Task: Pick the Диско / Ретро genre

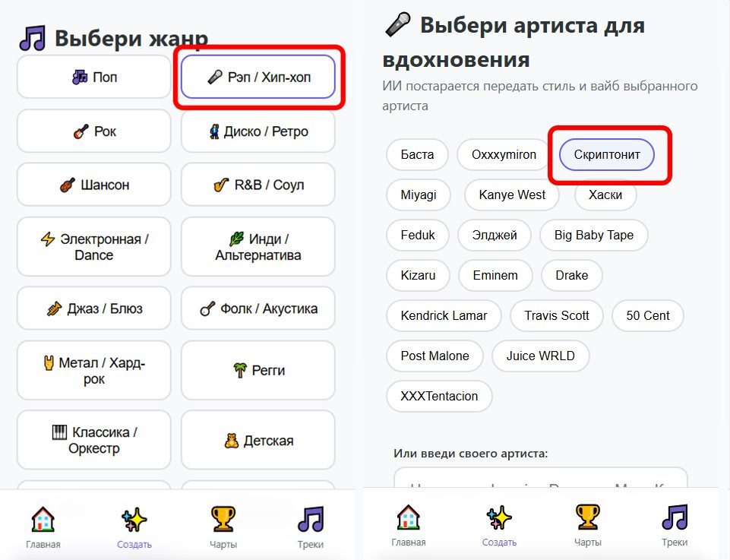Action: pos(258,131)
